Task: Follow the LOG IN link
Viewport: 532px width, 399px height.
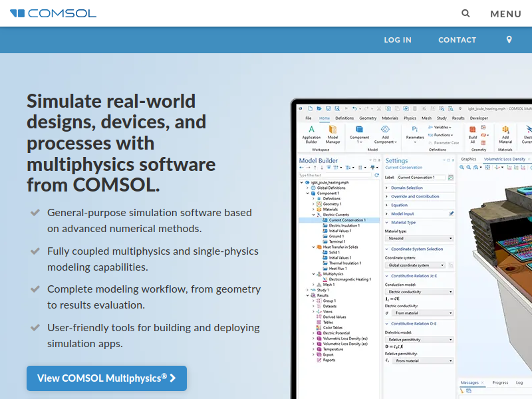Action: tap(398, 40)
